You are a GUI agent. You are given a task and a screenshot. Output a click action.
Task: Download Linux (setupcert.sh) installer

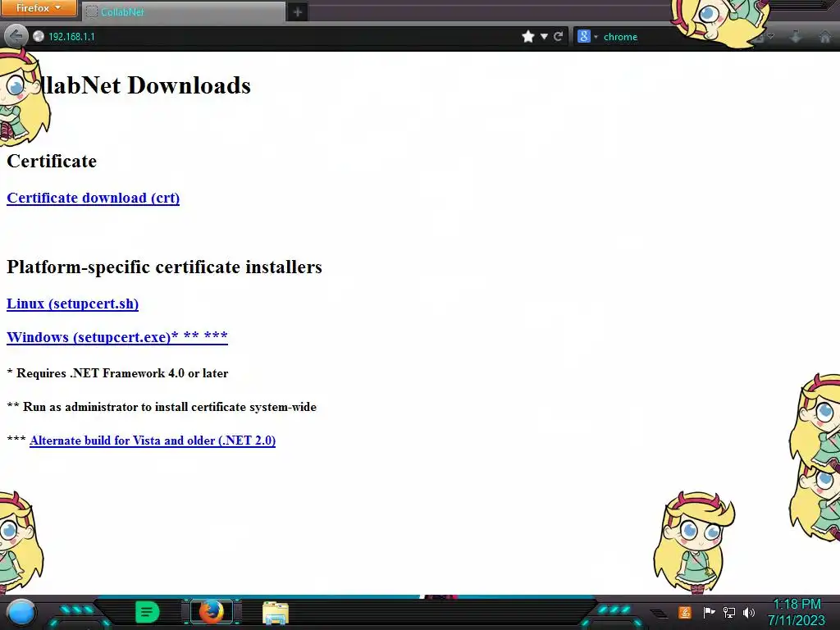click(72, 304)
